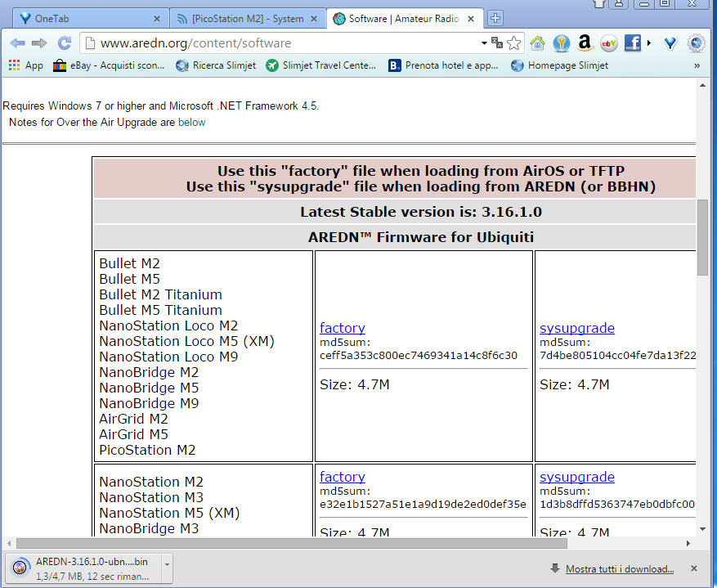The height and width of the screenshot is (588, 717).
Task: Click the "AirGrid M2" device text
Action: [133, 419]
